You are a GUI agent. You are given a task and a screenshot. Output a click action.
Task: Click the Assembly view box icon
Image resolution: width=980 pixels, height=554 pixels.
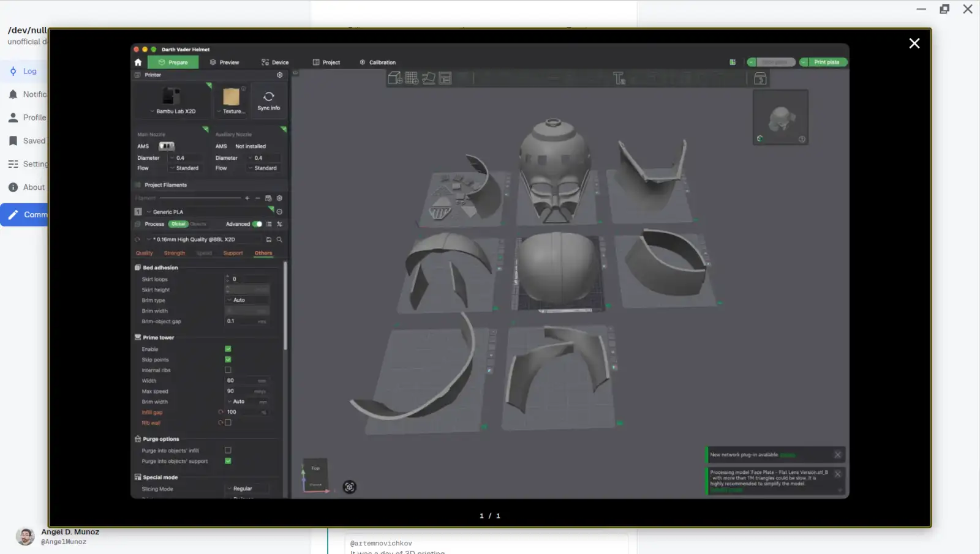point(760,78)
